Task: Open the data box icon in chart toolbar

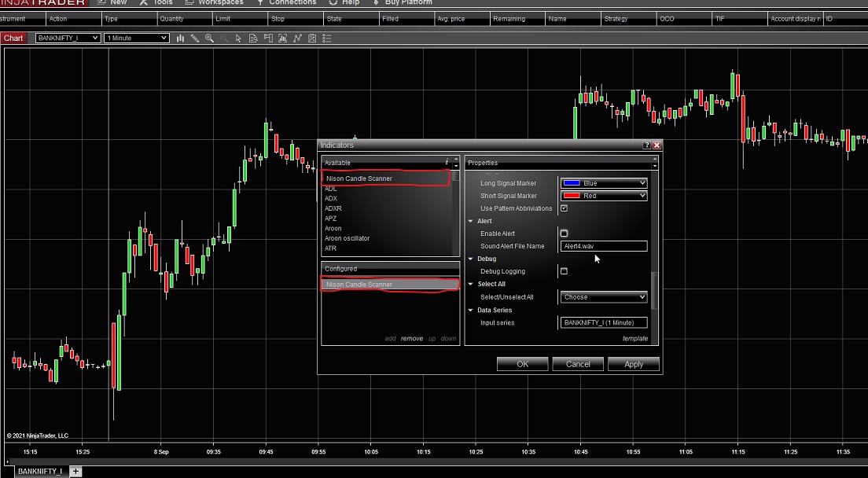Action: click(x=253, y=39)
